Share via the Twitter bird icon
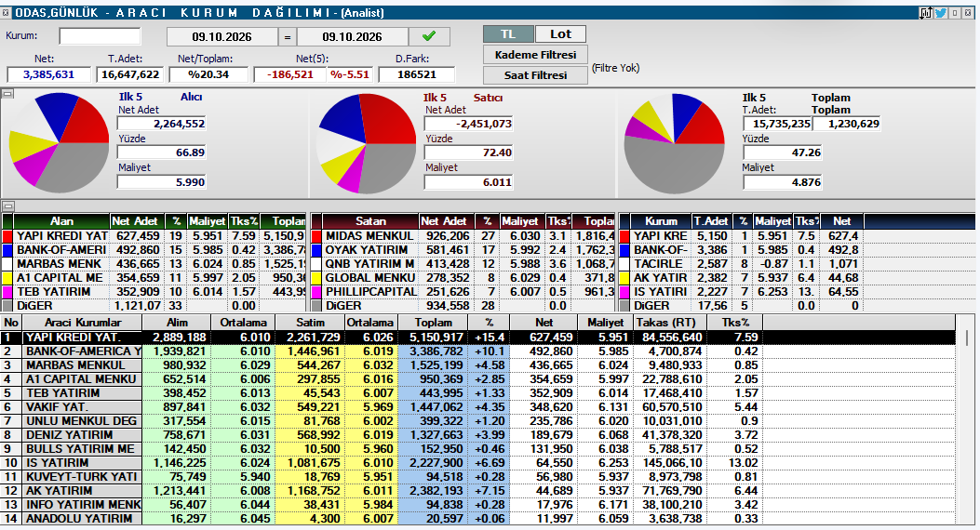This screenshot has height=530, width=980. click(x=941, y=12)
